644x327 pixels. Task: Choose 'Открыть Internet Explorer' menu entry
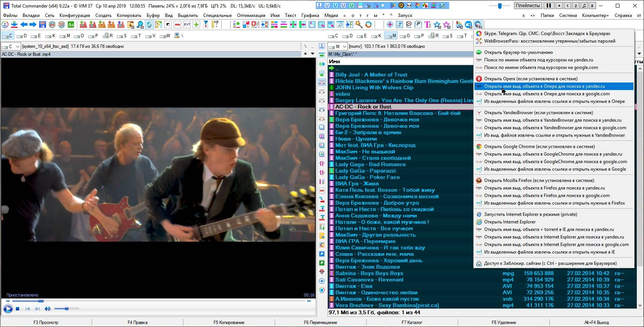pos(554,222)
